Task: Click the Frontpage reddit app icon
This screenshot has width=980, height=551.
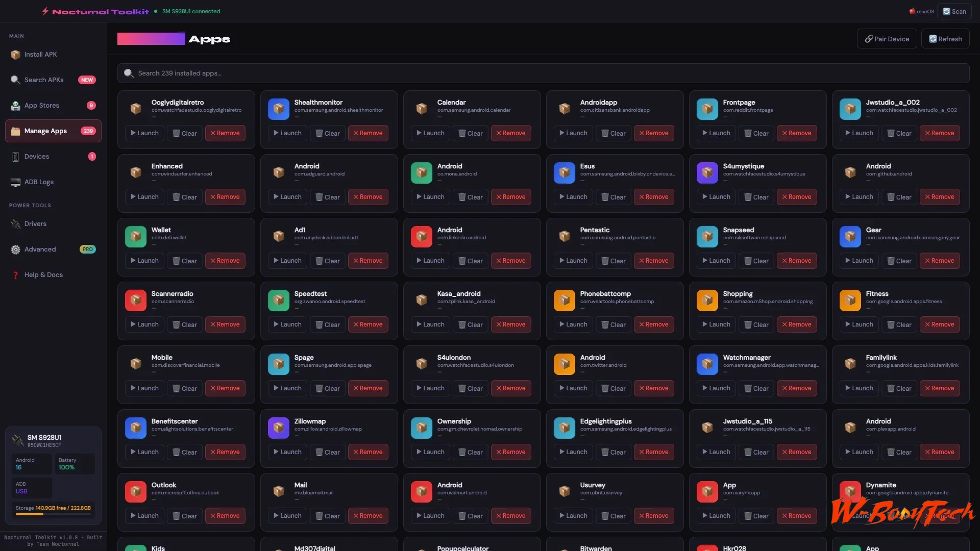Action: 707,109
